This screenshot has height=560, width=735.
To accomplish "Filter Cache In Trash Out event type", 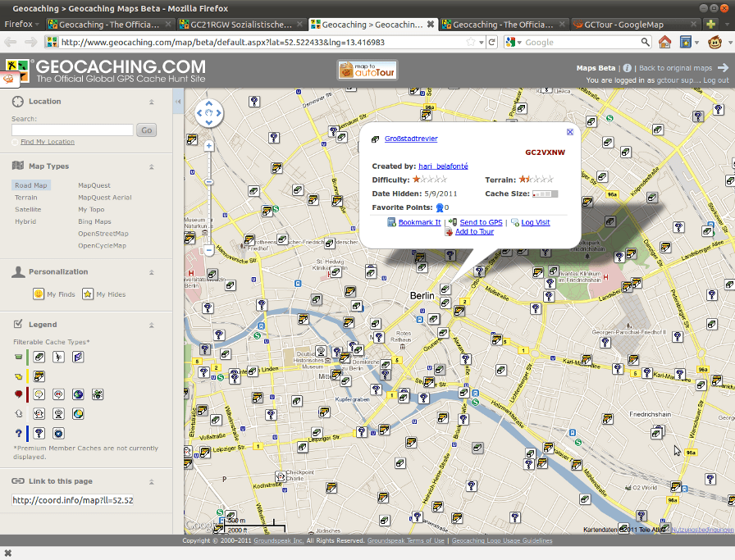I will coord(78,394).
